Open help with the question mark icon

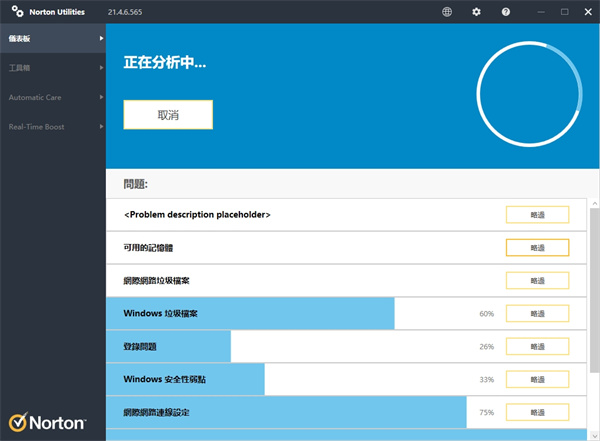pyautogui.click(x=506, y=12)
